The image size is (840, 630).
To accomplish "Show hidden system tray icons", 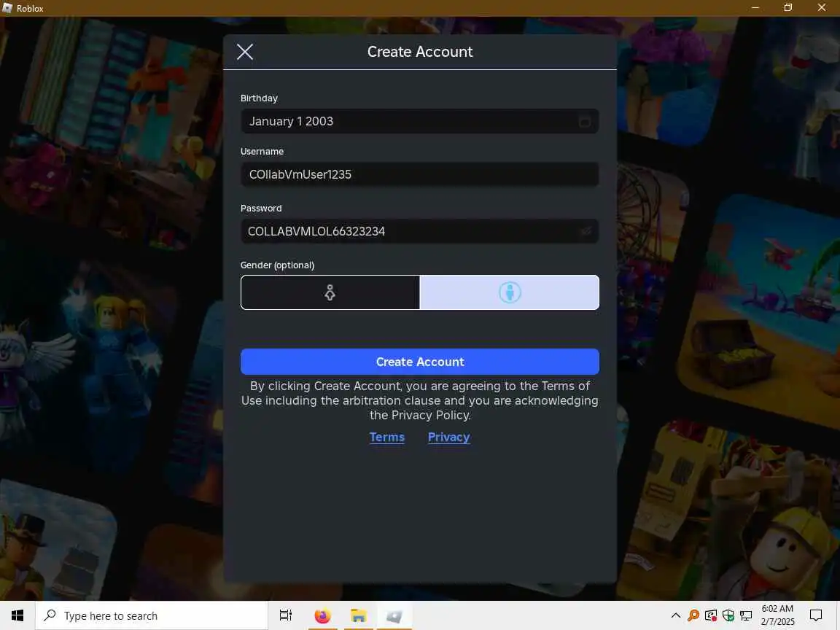I will click(x=675, y=615).
